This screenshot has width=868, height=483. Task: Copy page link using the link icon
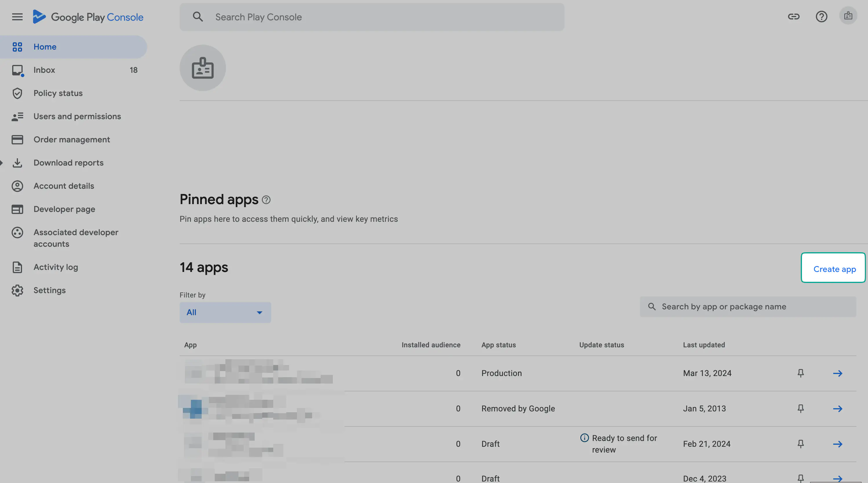pos(794,17)
